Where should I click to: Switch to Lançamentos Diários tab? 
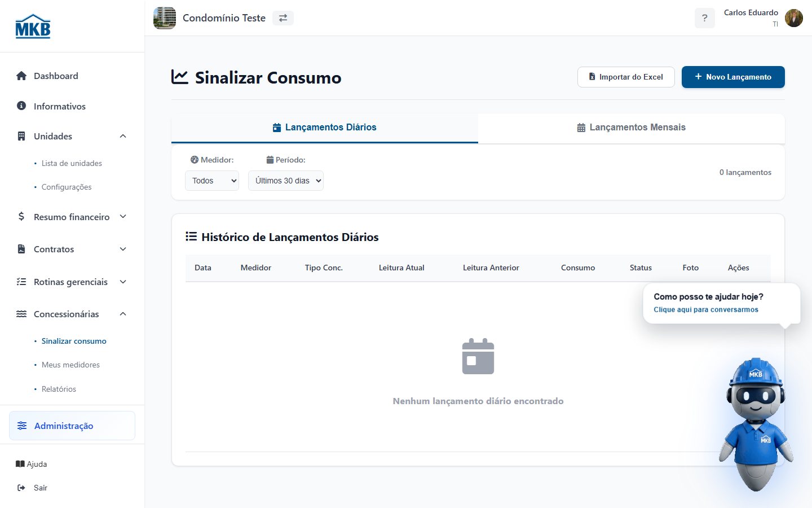(x=325, y=128)
